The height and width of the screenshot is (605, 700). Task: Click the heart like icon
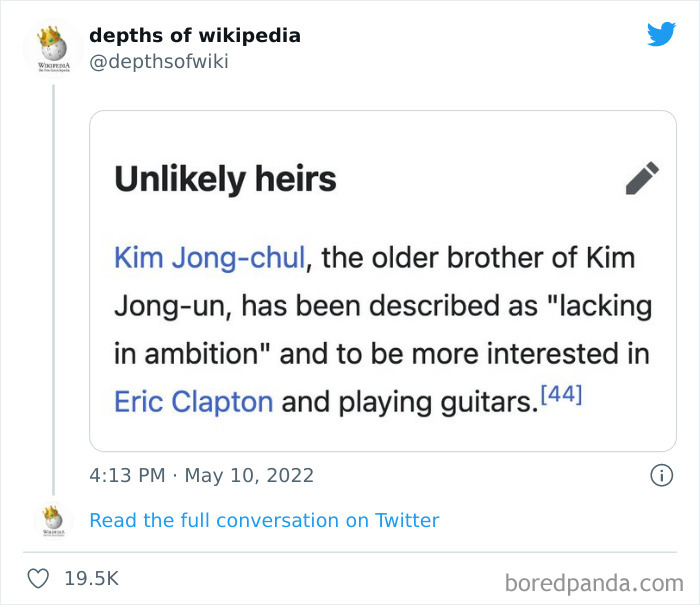38,578
